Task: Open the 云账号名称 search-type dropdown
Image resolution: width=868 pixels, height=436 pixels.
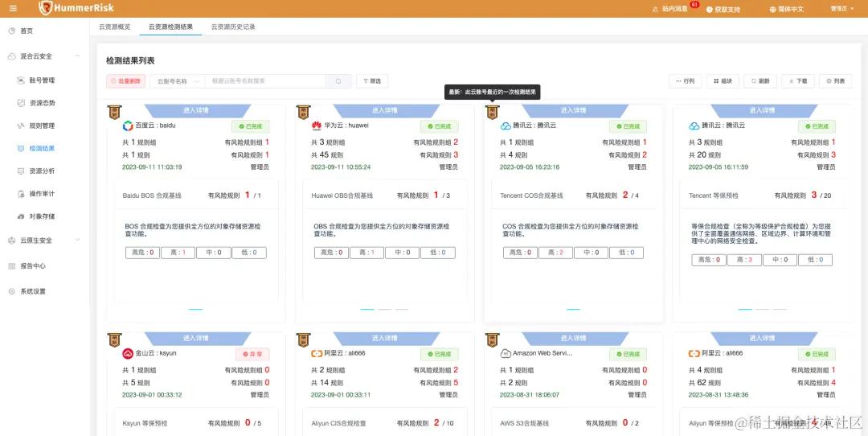Action: point(177,81)
